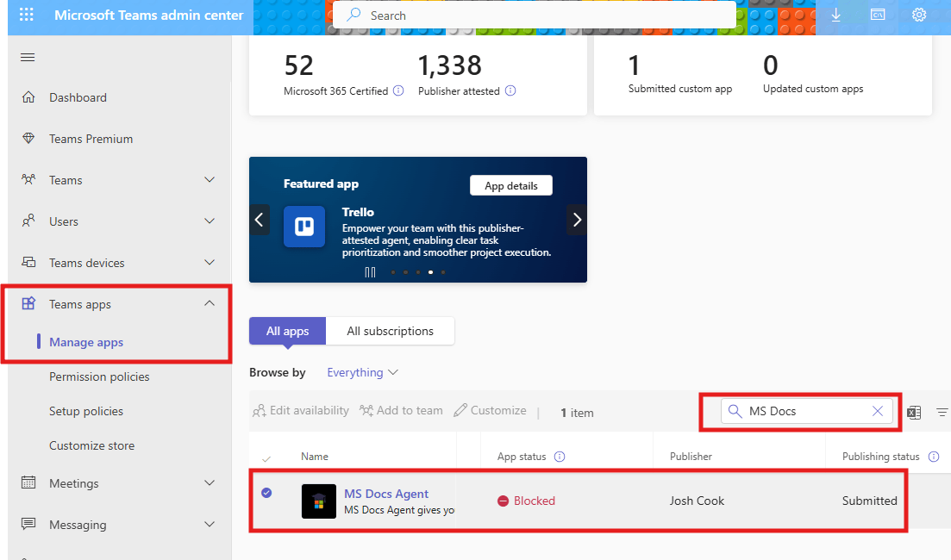Export app list to Excel icon
Image resolution: width=951 pixels, height=560 pixels.
(914, 413)
